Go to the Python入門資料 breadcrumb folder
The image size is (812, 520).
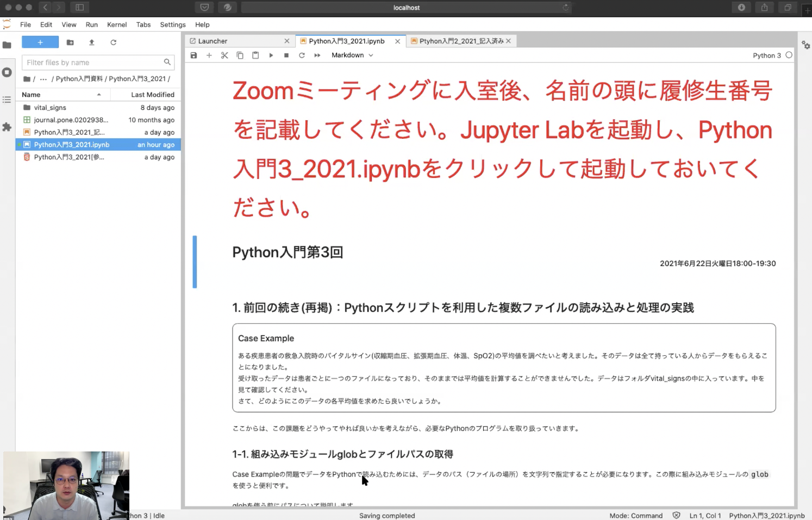pos(79,79)
